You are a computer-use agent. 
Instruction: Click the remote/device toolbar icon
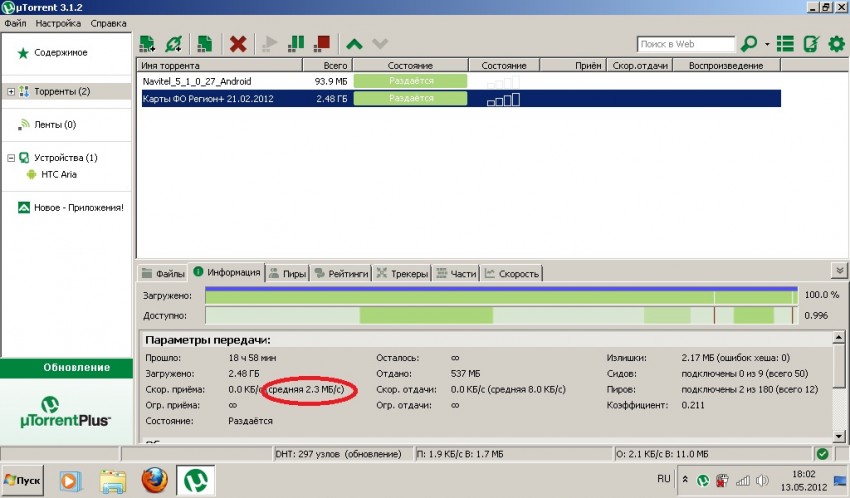point(811,43)
